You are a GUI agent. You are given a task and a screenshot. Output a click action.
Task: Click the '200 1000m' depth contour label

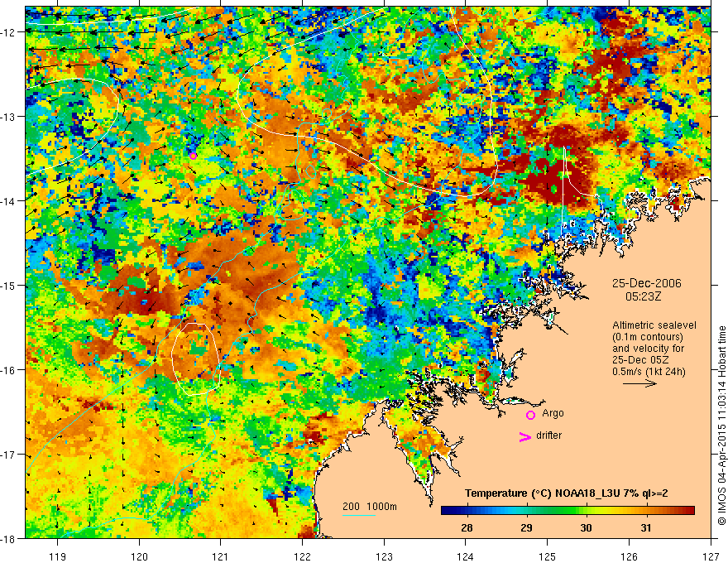point(370,507)
